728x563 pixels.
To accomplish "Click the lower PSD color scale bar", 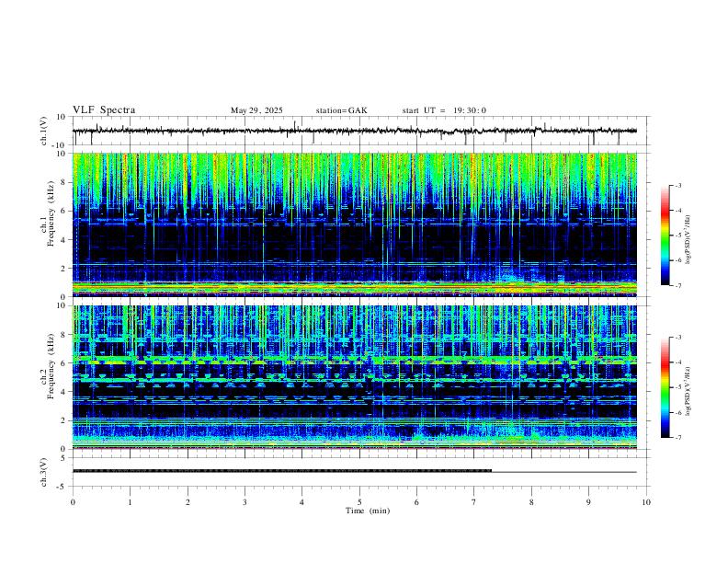I will (x=665, y=387).
